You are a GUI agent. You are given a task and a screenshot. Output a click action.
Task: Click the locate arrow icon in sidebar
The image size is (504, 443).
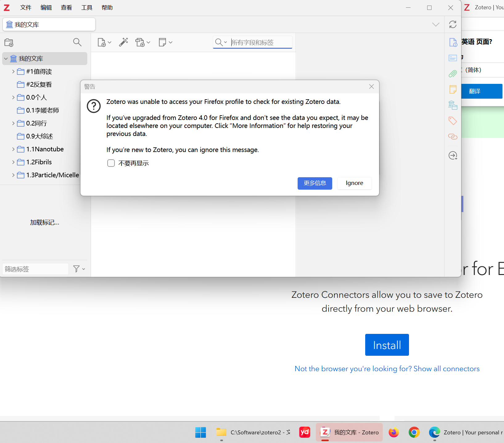pyautogui.click(x=452, y=155)
